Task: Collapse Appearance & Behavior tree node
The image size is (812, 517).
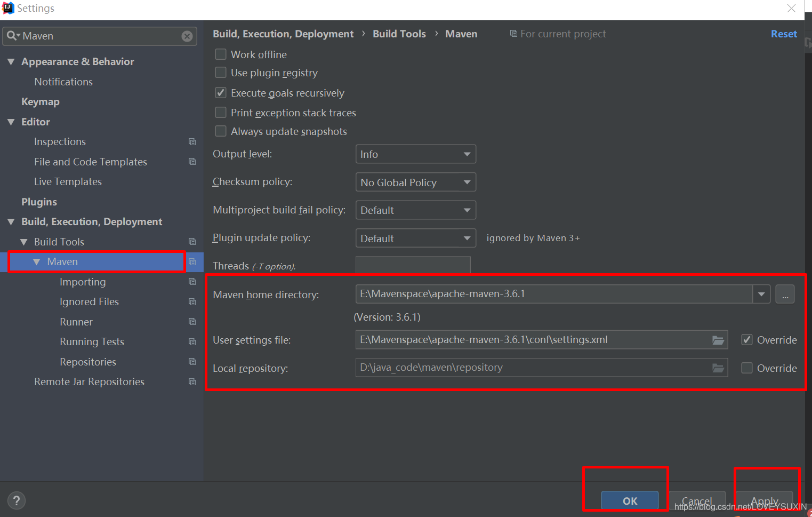Action: coord(11,62)
